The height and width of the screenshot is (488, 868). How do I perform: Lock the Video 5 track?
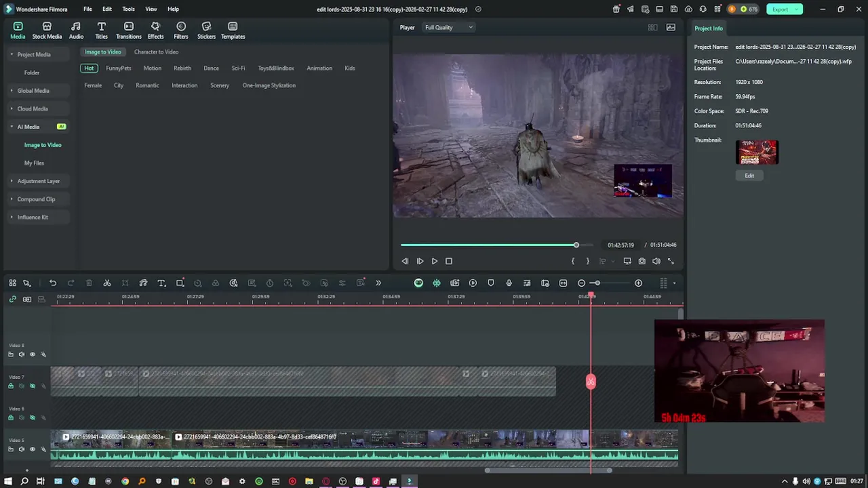[11, 449]
